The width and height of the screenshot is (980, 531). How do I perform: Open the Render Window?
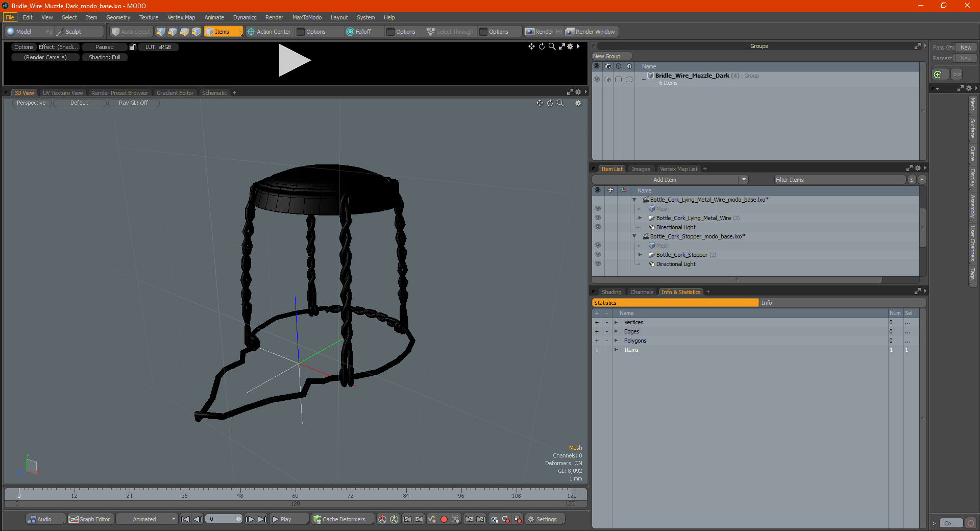point(591,32)
